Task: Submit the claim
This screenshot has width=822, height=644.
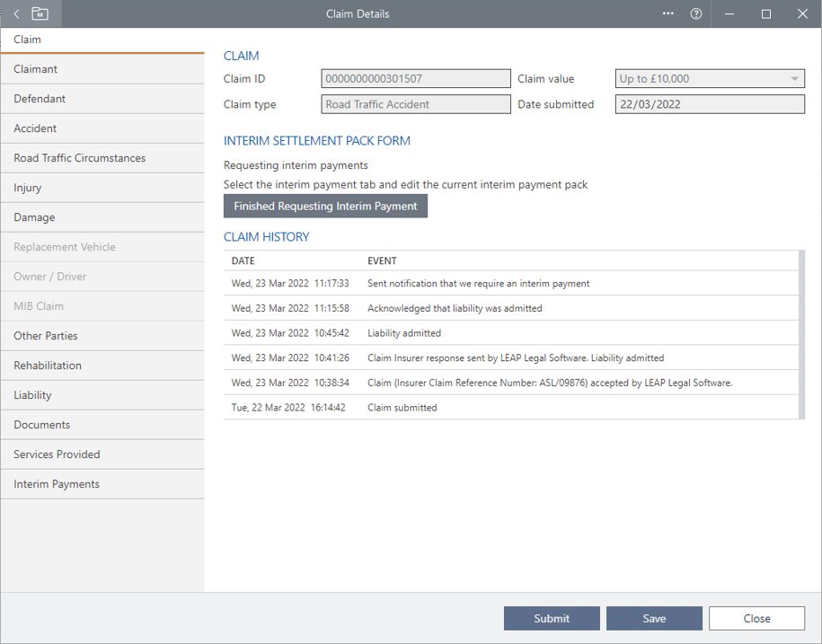Action: click(x=552, y=618)
